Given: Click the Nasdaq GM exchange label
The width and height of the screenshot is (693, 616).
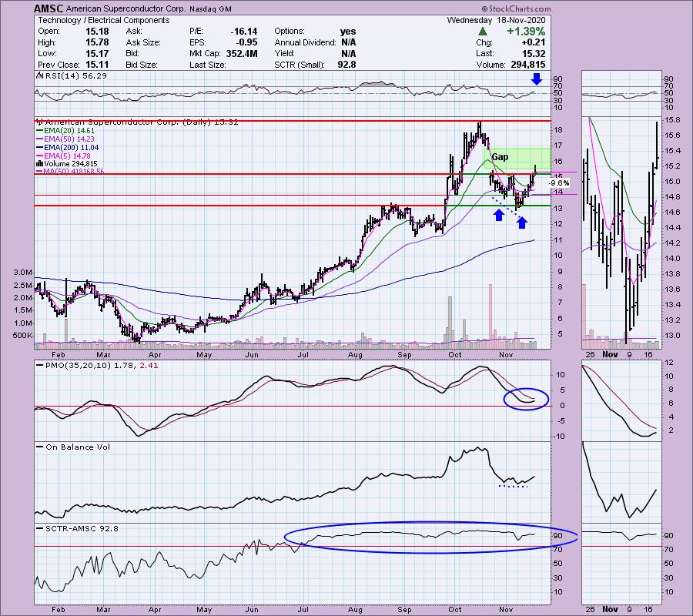Looking at the screenshot, I should 210,8.
